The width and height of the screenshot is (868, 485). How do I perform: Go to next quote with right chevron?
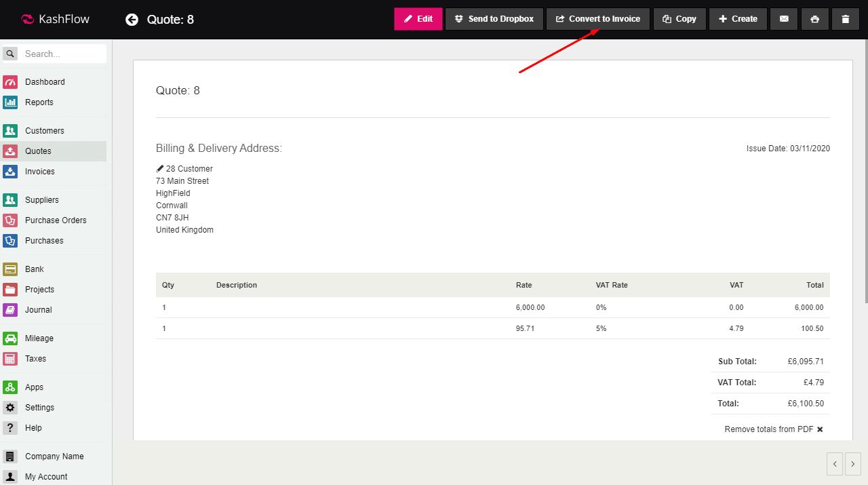853,464
